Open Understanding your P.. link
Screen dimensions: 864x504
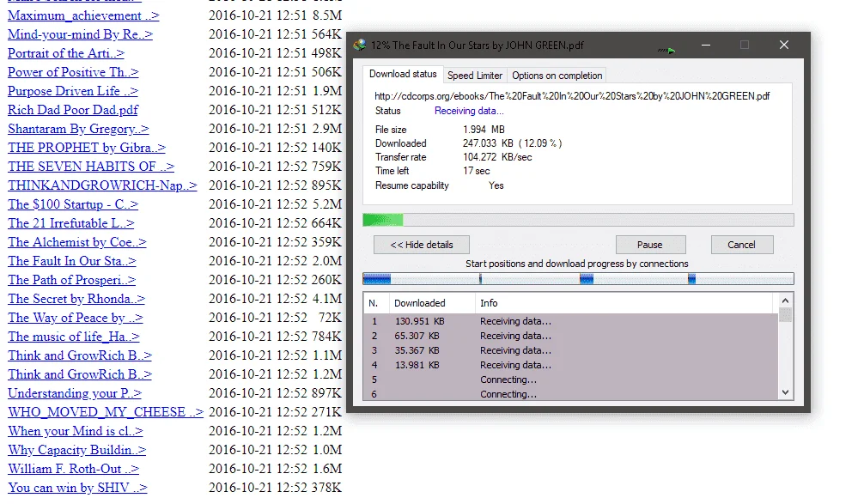(x=75, y=393)
